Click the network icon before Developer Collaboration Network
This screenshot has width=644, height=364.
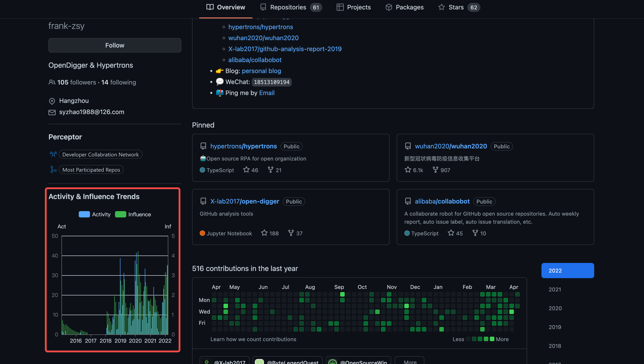[53, 154]
